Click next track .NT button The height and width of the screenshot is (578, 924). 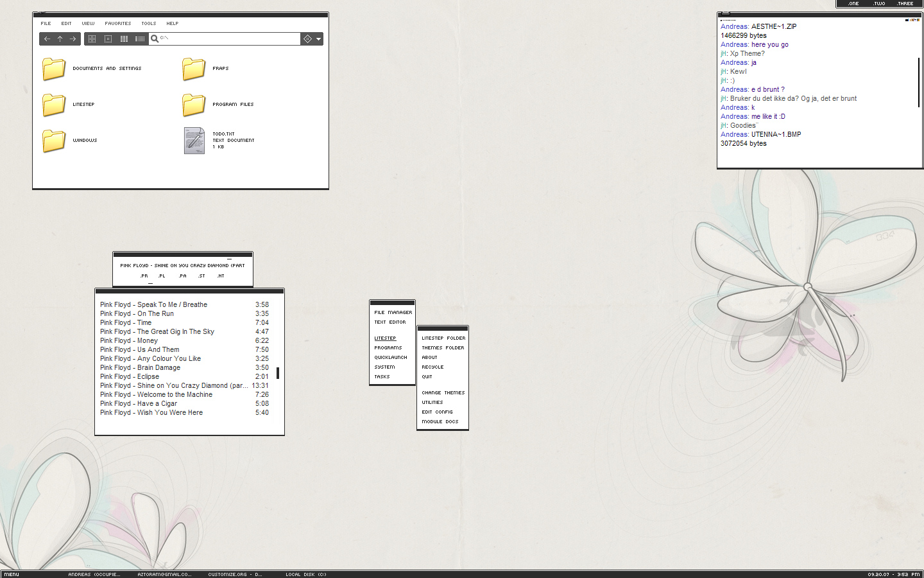pyautogui.click(x=221, y=276)
